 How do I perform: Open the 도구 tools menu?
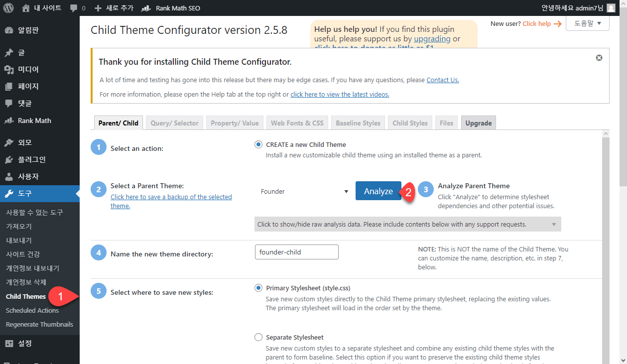pos(40,194)
